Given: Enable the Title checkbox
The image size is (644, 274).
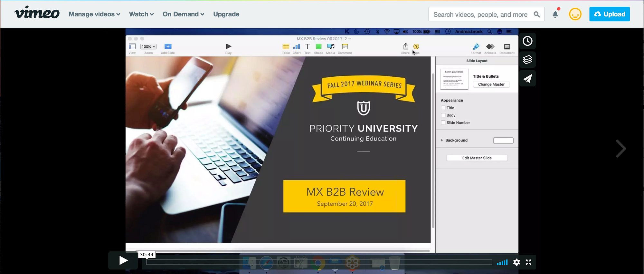Looking at the screenshot, I should click(x=443, y=108).
